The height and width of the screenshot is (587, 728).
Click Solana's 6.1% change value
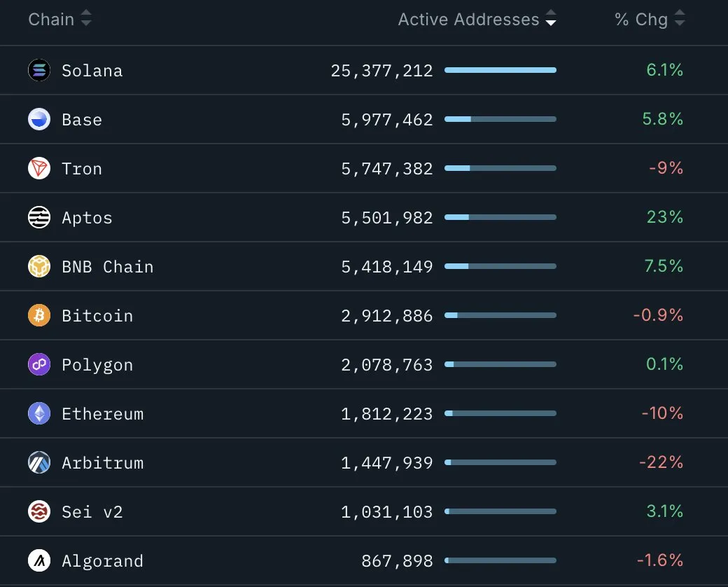(664, 70)
